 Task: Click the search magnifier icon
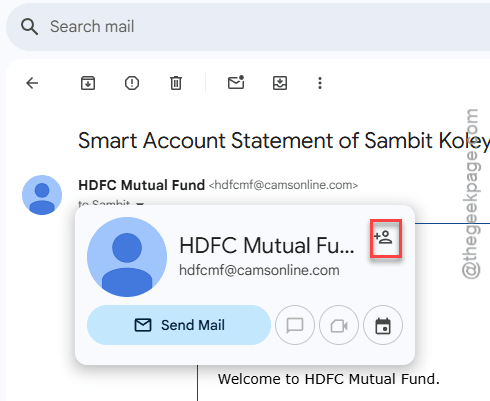pyautogui.click(x=29, y=27)
